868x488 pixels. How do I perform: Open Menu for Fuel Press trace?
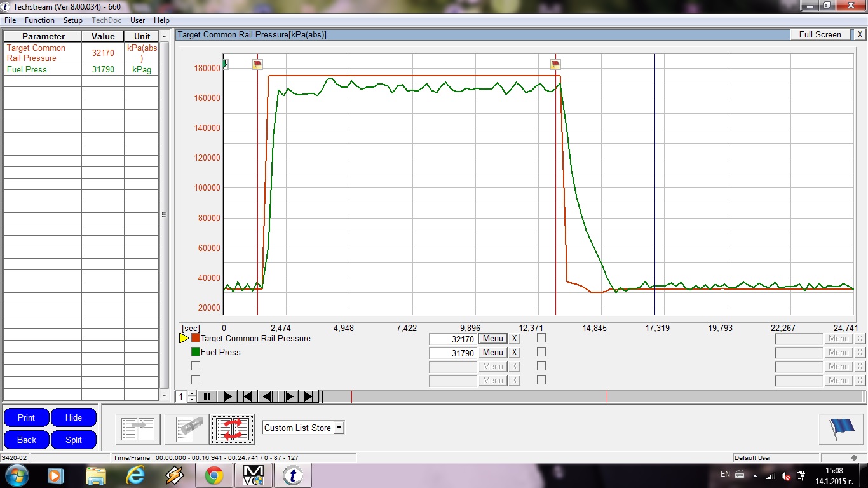pyautogui.click(x=492, y=353)
